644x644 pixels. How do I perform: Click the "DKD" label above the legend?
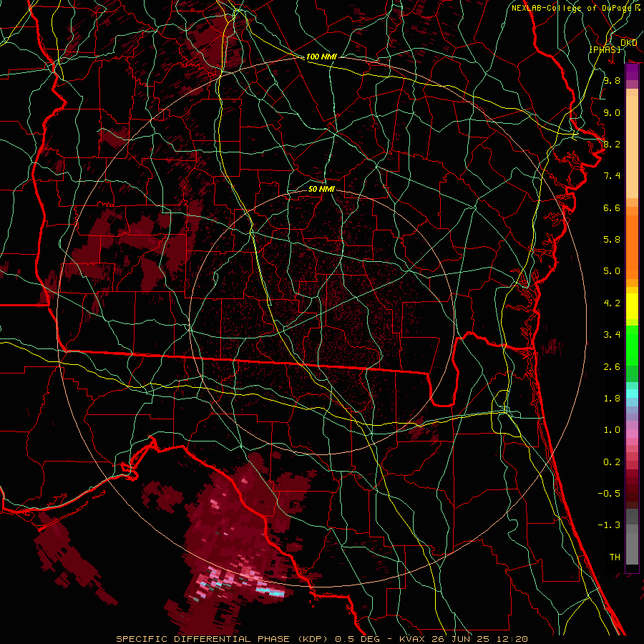tap(629, 43)
